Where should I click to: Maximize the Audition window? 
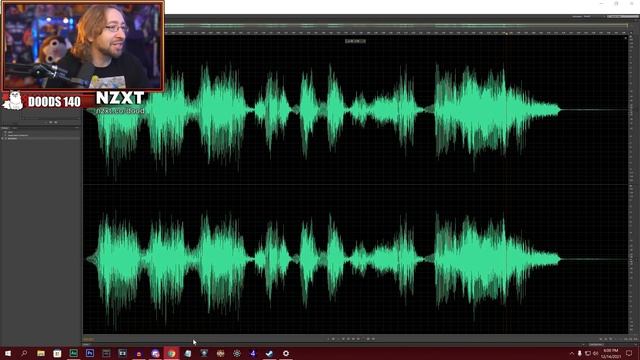tap(616, 4)
